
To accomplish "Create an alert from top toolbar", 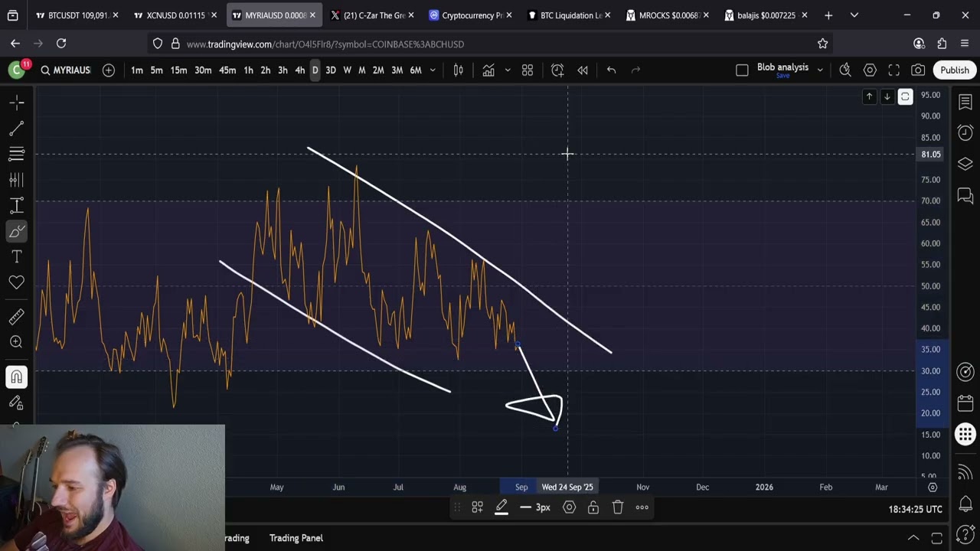I will click(557, 70).
